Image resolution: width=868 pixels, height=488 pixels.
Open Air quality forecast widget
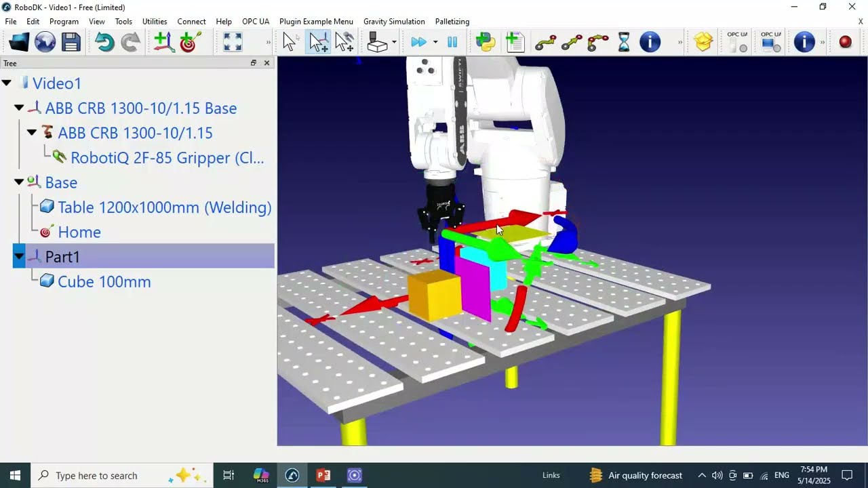tap(635, 475)
